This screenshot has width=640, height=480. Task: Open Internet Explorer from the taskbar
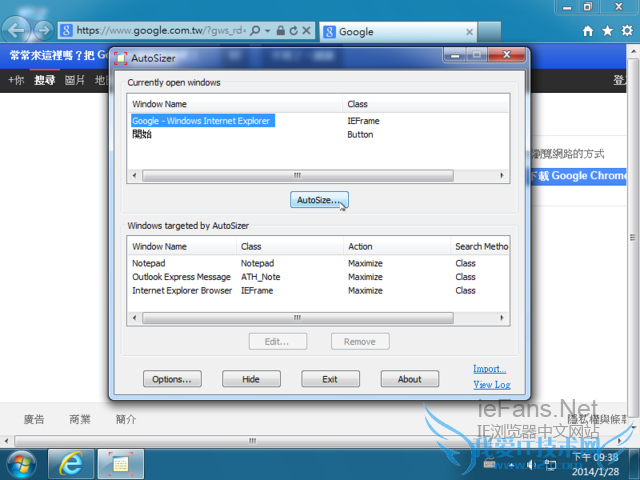[x=71, y=463]
